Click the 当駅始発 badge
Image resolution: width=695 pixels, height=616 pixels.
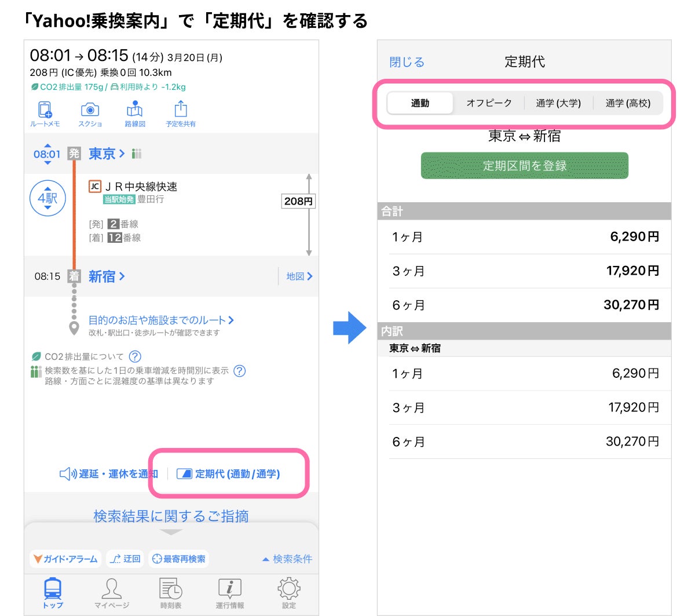tap(119, 199)
